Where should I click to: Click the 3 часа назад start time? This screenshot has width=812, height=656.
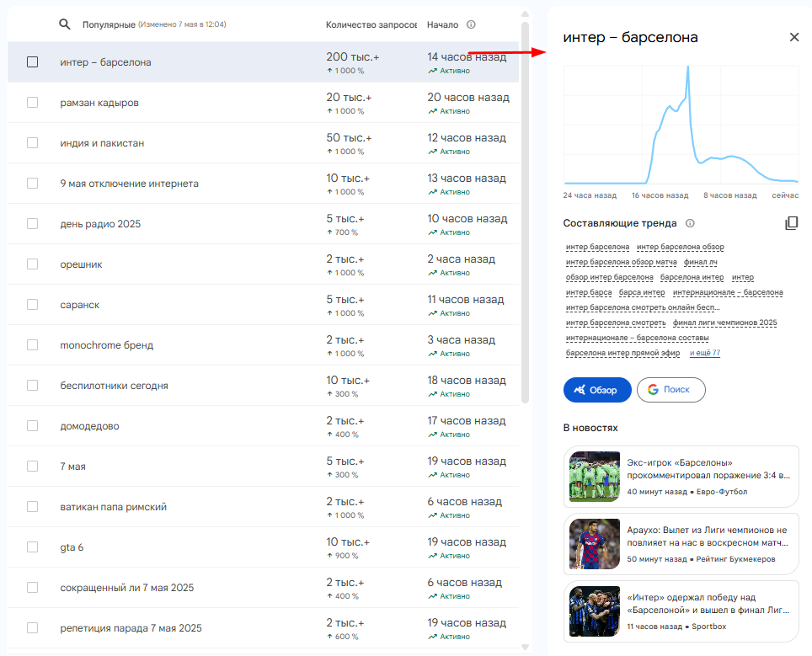[462, 339]
